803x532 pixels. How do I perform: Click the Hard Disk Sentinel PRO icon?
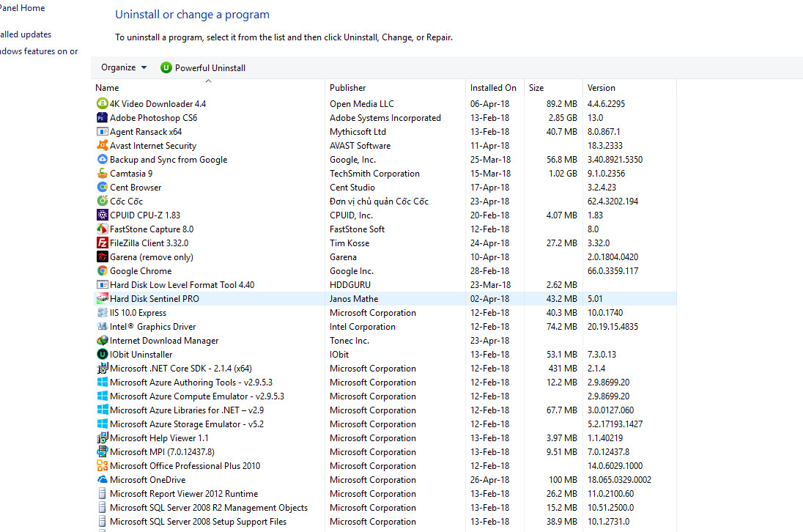click(x=103, y=298)
